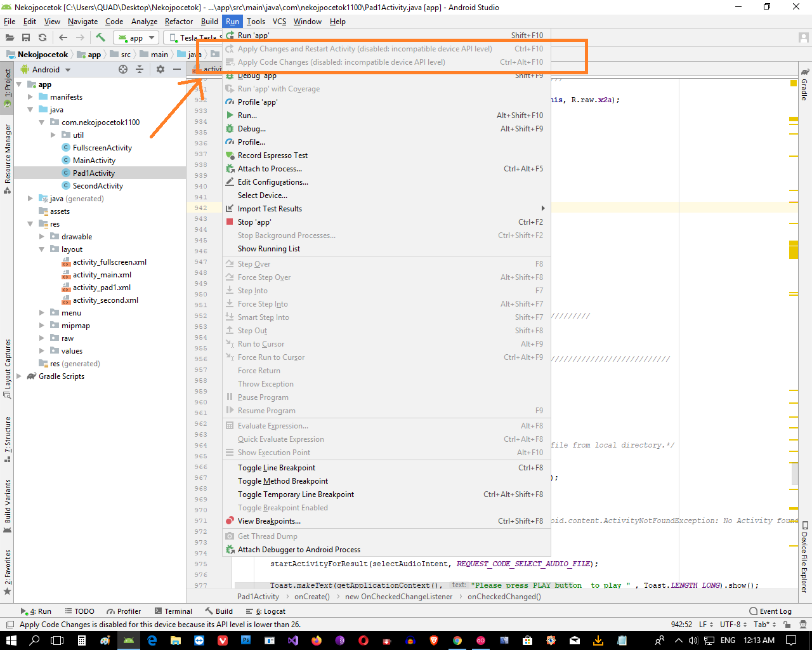Click the Nekojpocetok project breadcrumb
The width and height of the screenshot is (812, 650).
37,55
